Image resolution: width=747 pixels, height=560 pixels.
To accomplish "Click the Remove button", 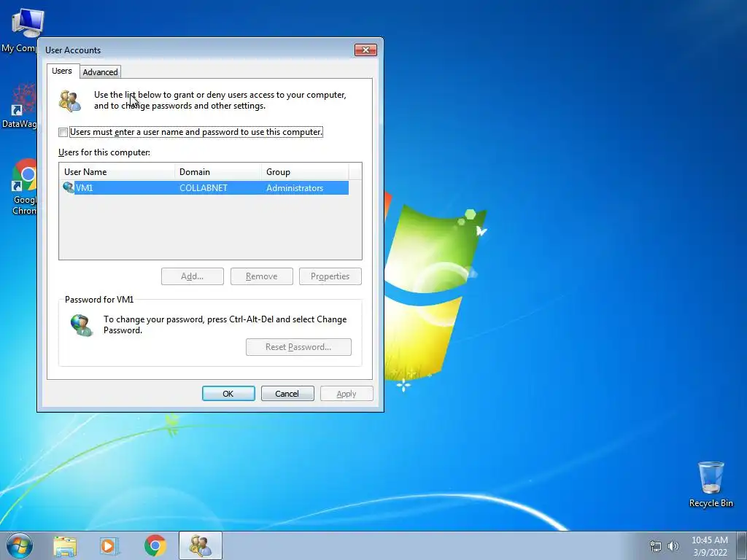I will point(262,276).
